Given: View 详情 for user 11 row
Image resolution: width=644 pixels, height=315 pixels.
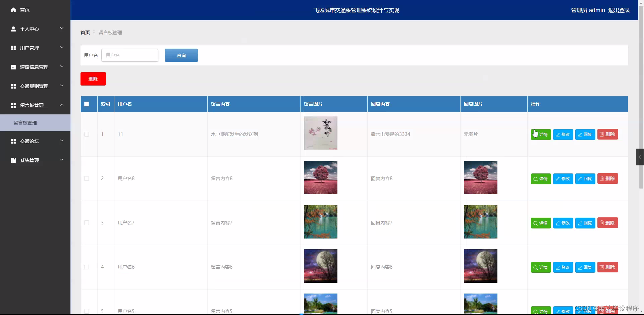Looking at the screenshot, I should [x=541, y=135].
